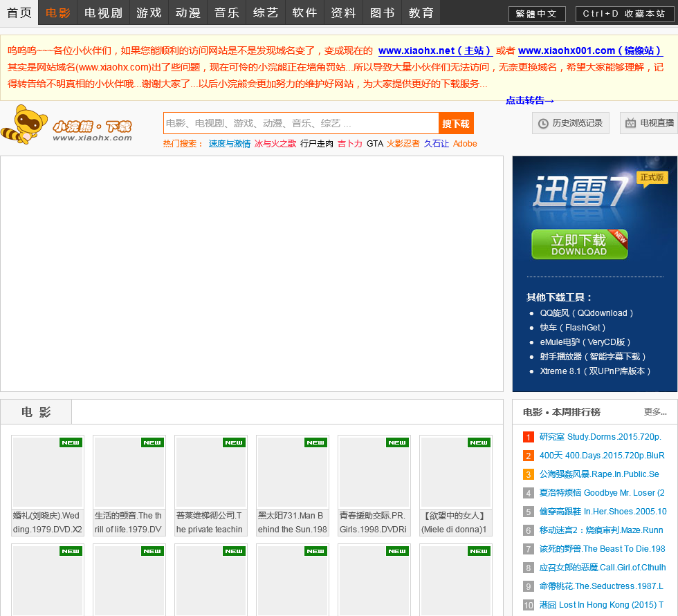Open ranked movie 移动迷宫2 Maze Runner

pos(601,530)
